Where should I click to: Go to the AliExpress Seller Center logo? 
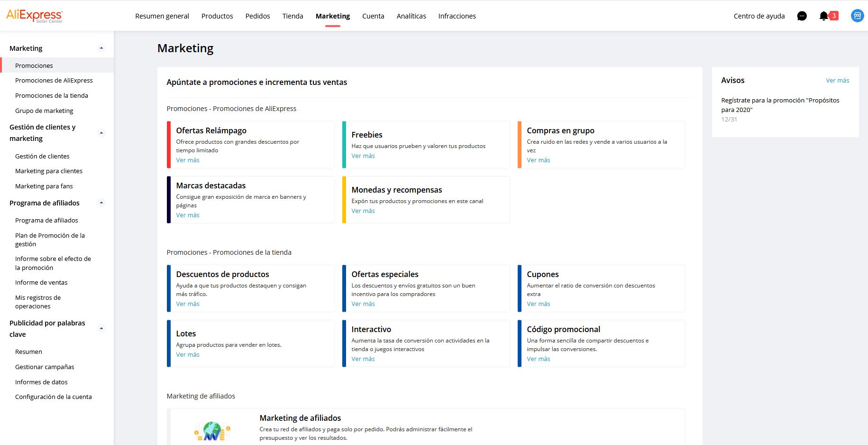click(35, 16)
